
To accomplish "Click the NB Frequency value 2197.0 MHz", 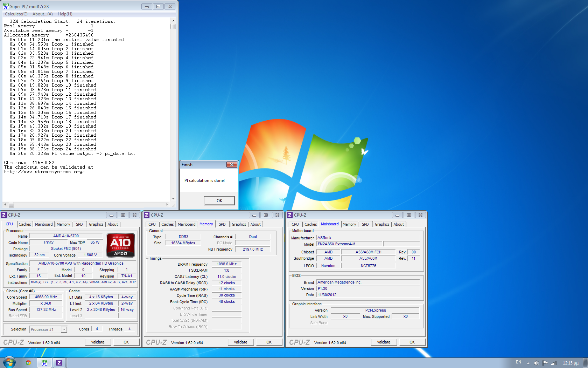I will pos(253,249).
